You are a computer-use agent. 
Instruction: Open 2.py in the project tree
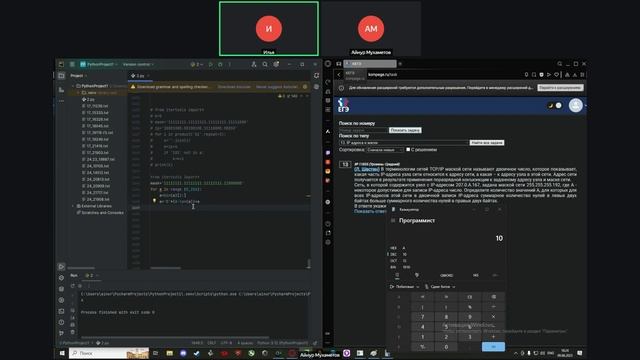pyautogui.click(x=88, y=99)
